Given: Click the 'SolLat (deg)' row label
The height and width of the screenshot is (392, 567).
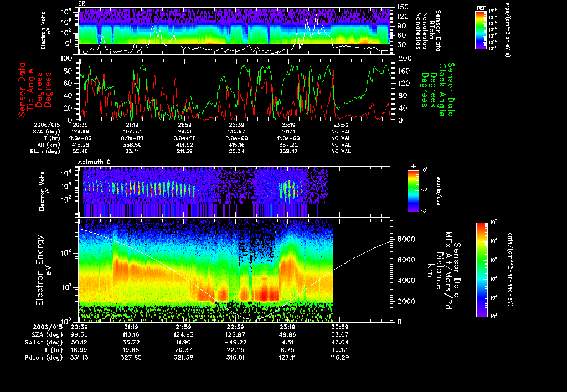Looking at the screenshot, I should (x=44, y=343).
